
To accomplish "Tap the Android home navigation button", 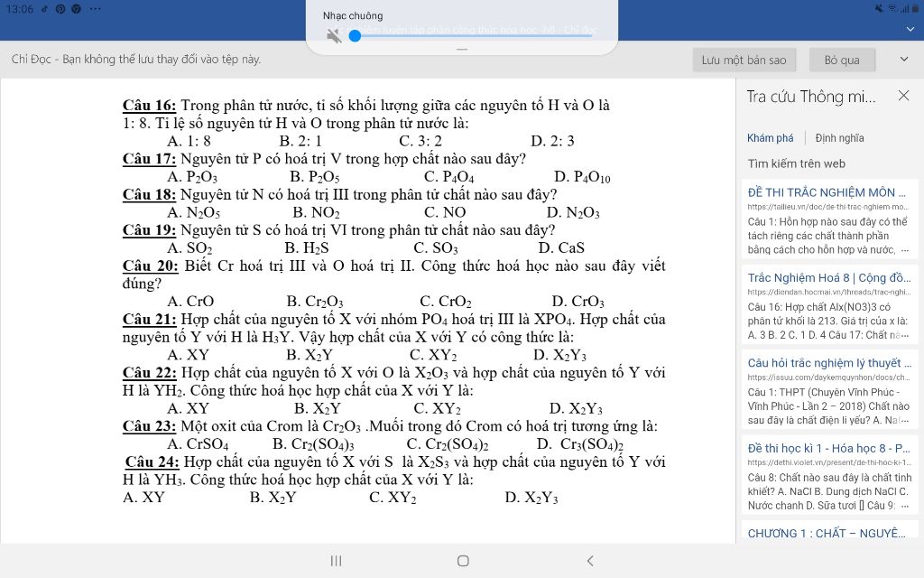I will pos(463,561).
